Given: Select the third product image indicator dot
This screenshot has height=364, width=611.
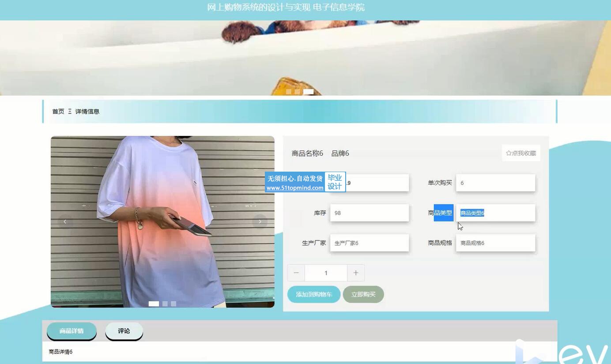Looking at the screenshot, I should [173, 304].
